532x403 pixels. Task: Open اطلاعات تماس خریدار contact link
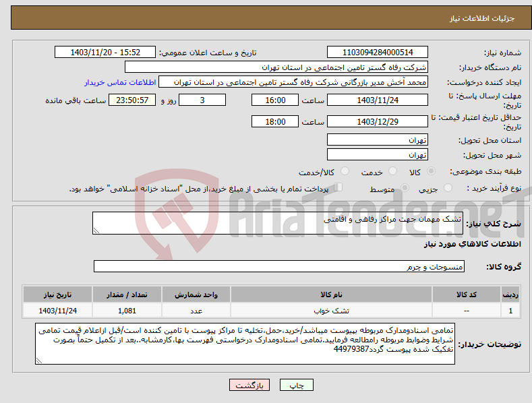pyautogui.click(x=120, y=82)
